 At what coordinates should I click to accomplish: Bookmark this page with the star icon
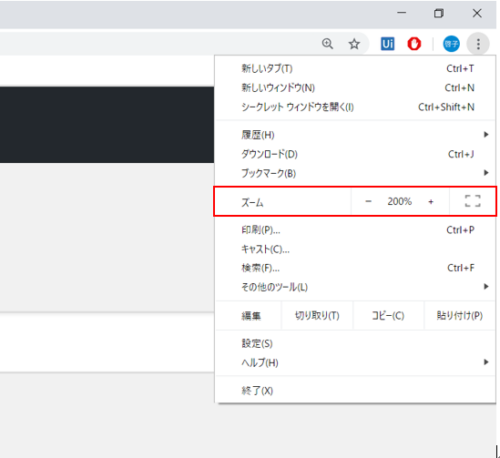[354, 44]
